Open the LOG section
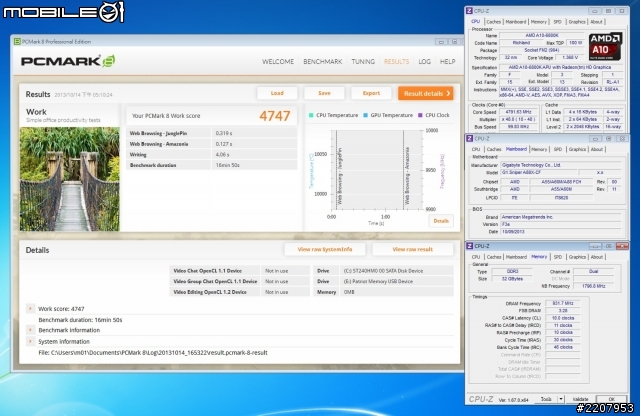Image resolution: width=640 pixels, height=416 pixels. pos(424,62)
